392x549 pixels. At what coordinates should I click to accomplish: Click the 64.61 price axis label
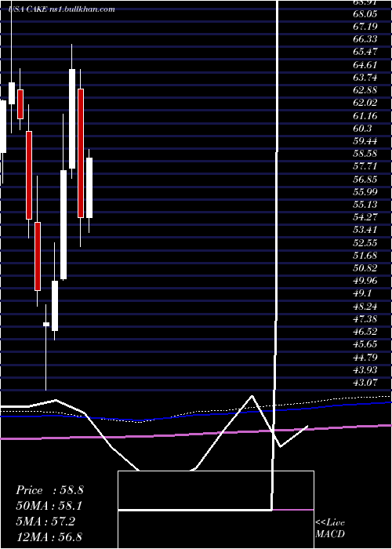[x=365, y=64]
